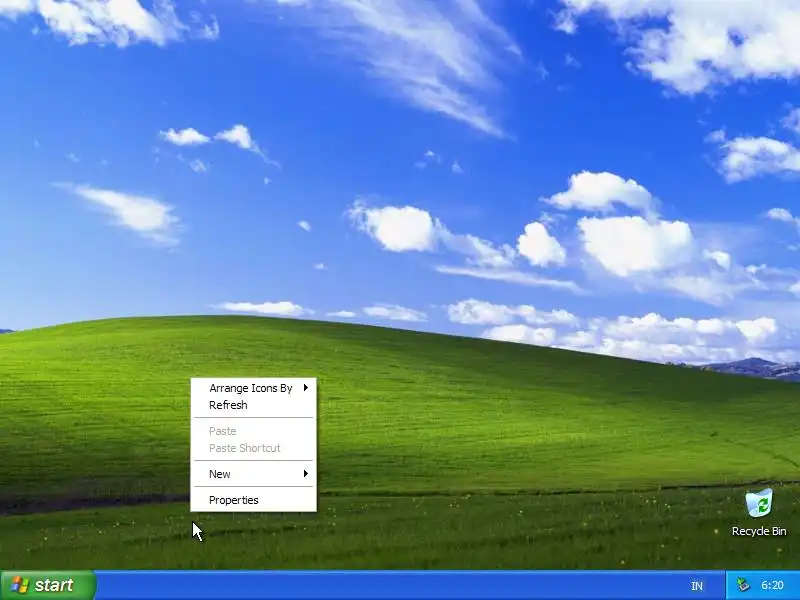Open the Arrange Icons By submenu

253,388
